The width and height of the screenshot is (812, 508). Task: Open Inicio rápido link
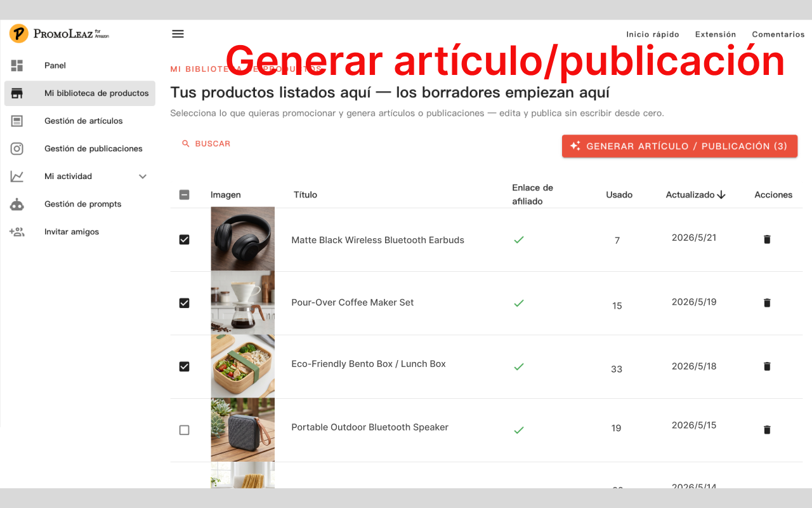point(653,34)
